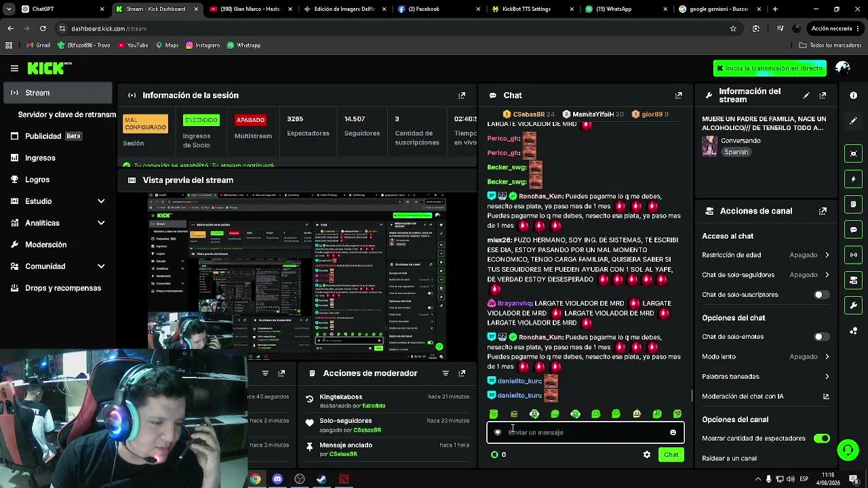The width and height of the screenshot is (868, 488).
Task: Open the YouTube bookmark
Action: coord(132,45)
